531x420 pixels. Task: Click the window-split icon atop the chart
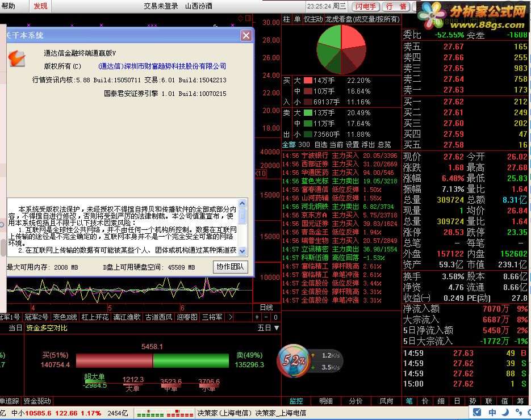tap(248, 18)
